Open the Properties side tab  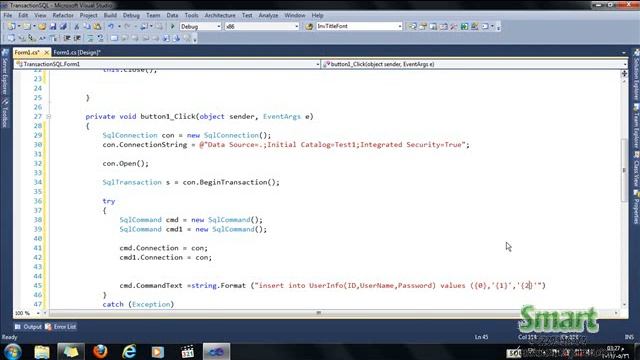click(x=636, y=207)
